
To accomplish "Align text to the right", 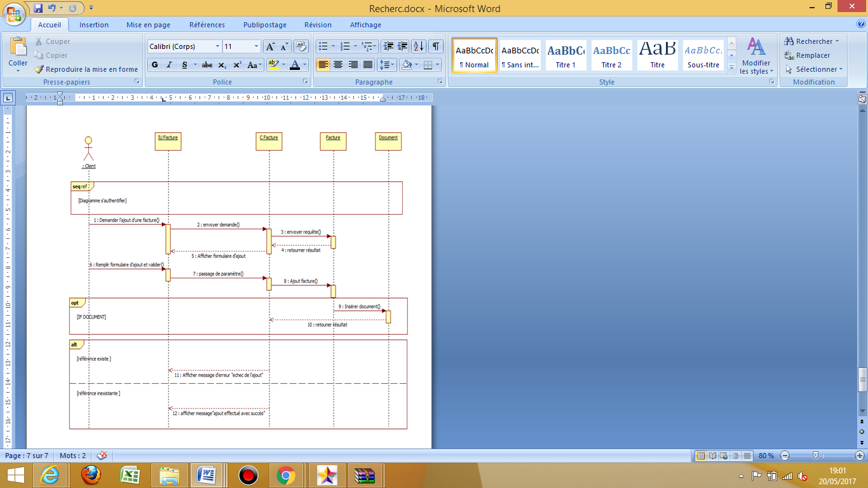I will coord(353,65).
